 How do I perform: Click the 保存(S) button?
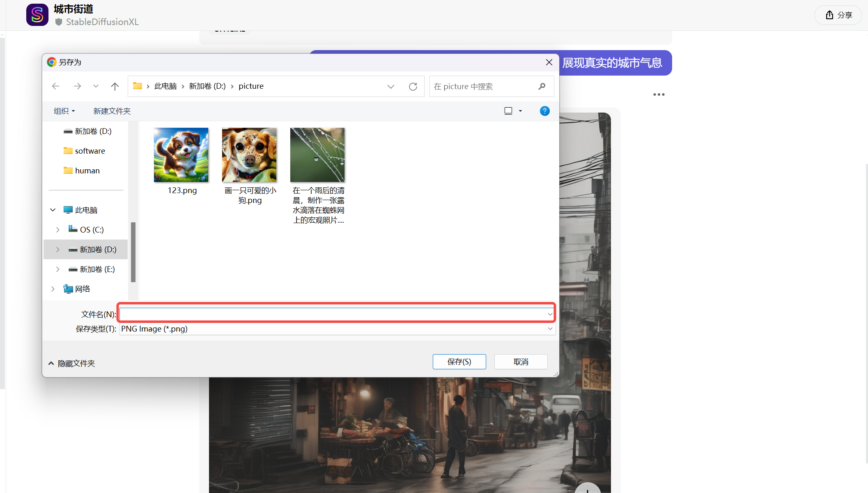tap(459, 362)
